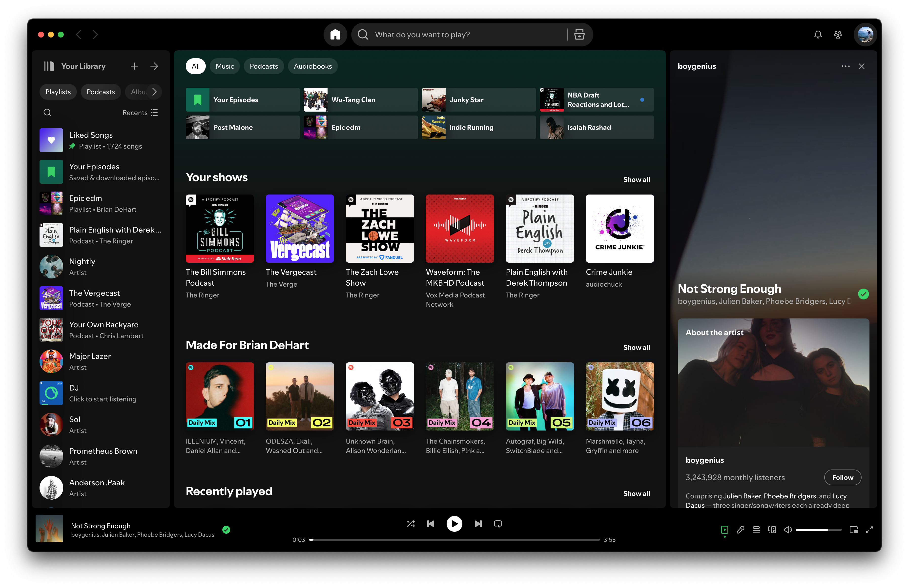Go to the Home icon button
Screen dimensions: 909x588
335,35
